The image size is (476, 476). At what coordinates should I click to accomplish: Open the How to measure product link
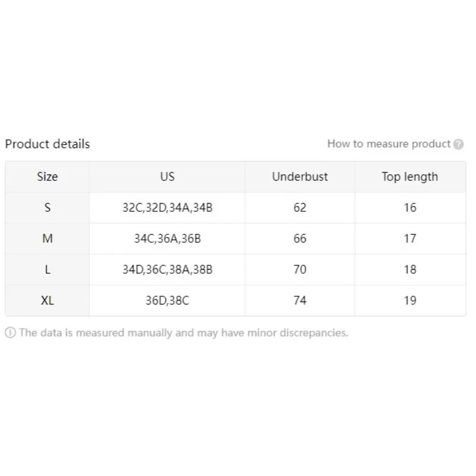(x=389, y=144)
